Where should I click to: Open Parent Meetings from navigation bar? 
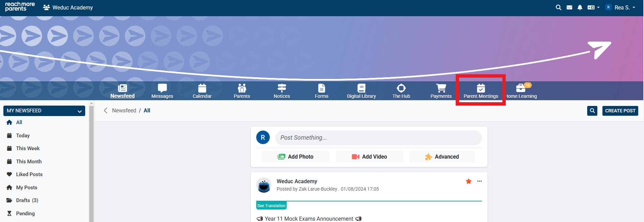pyautogui.click(x=480, y=91)
